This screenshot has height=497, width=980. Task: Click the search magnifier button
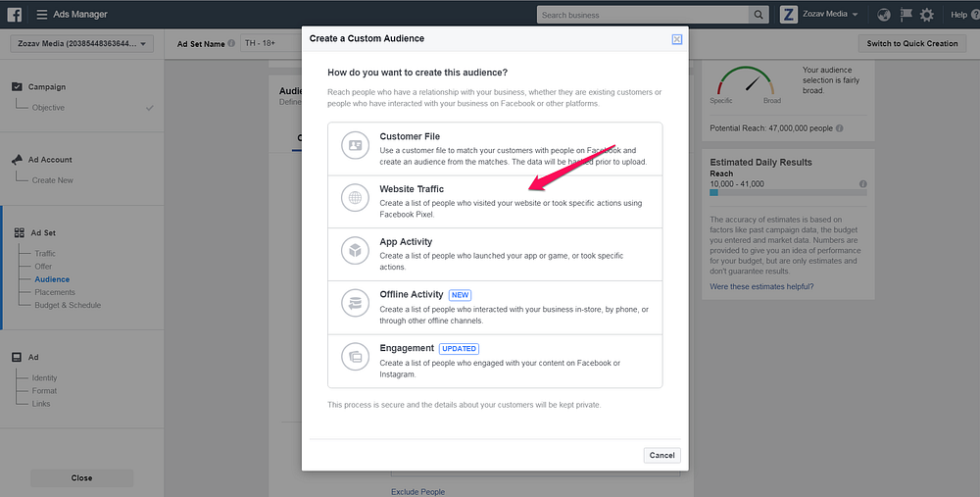[x=759, y=15]
